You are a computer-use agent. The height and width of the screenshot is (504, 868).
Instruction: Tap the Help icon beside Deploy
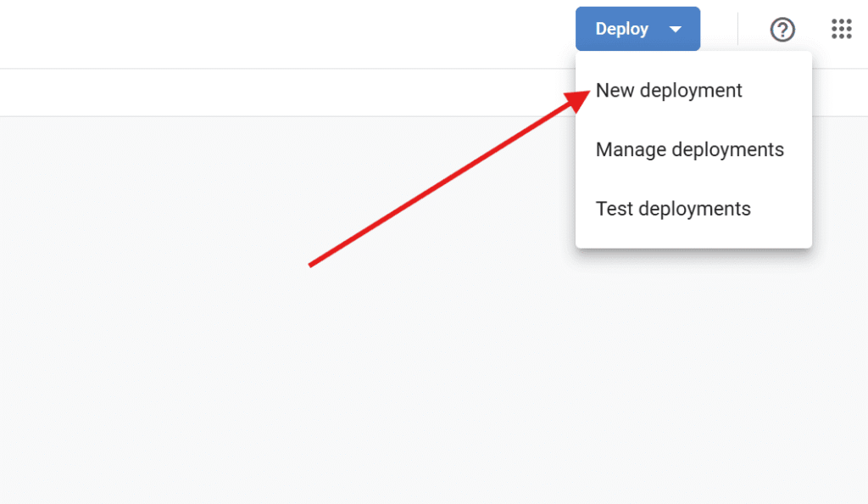coord(782,30)
